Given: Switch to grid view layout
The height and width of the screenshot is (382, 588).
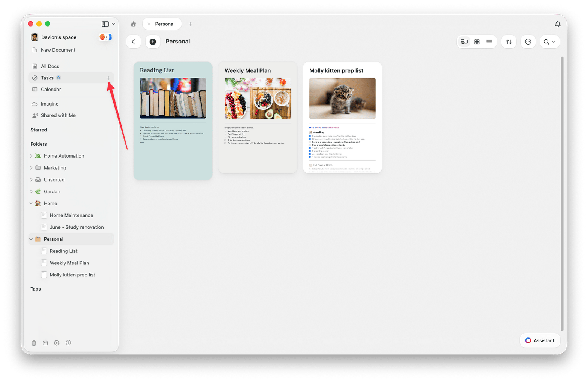Looking at the screenshot, I should click(x=477, y=42).
